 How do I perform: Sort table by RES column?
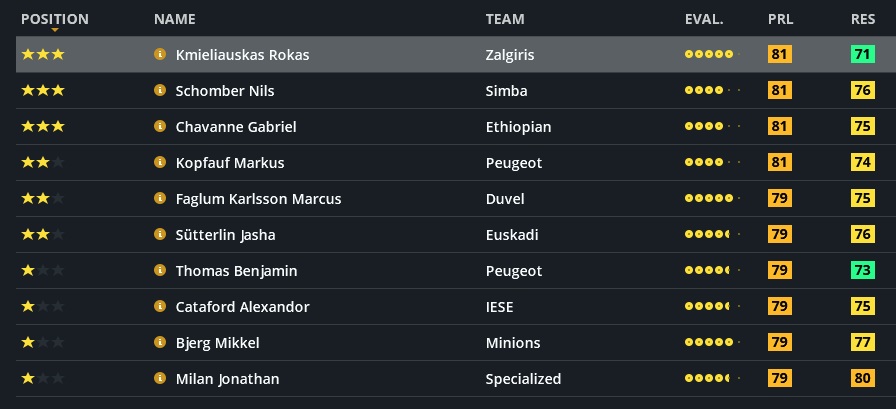(863, 19)
